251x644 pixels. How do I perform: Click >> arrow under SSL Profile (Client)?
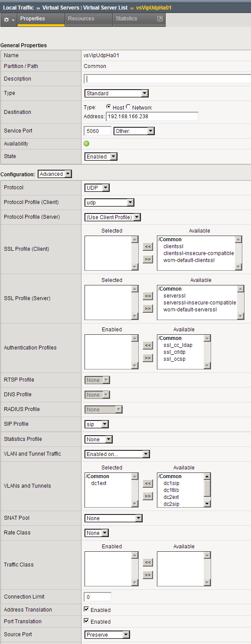[147, 259]
